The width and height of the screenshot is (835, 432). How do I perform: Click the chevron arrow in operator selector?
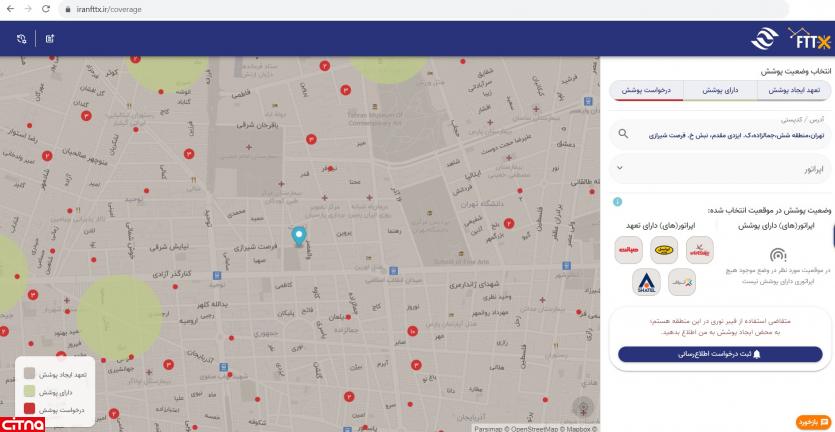620,170
